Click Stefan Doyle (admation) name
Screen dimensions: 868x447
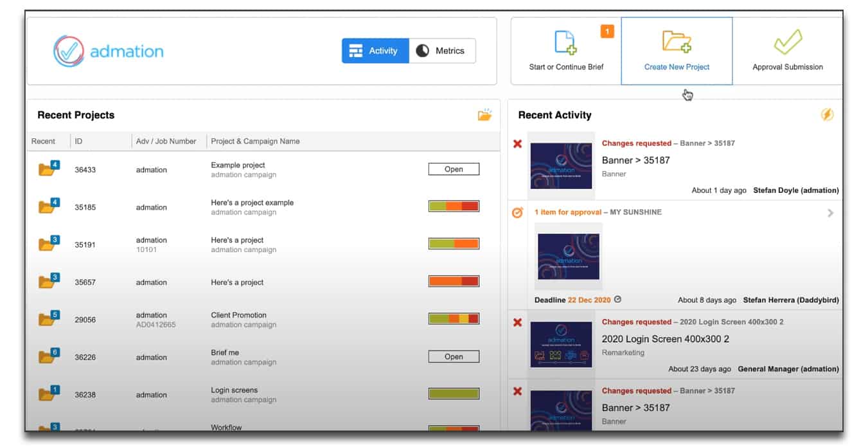coord(796,190)
